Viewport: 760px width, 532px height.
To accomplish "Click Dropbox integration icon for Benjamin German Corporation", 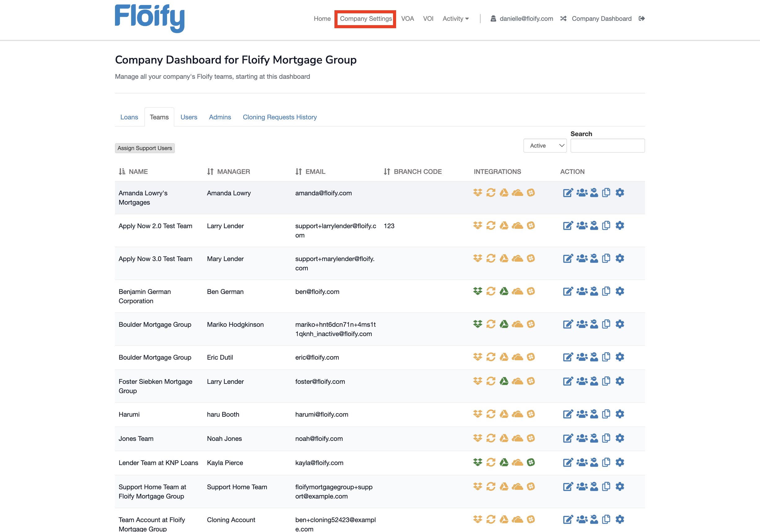I will pyautogui.click(x=477, y=291).
